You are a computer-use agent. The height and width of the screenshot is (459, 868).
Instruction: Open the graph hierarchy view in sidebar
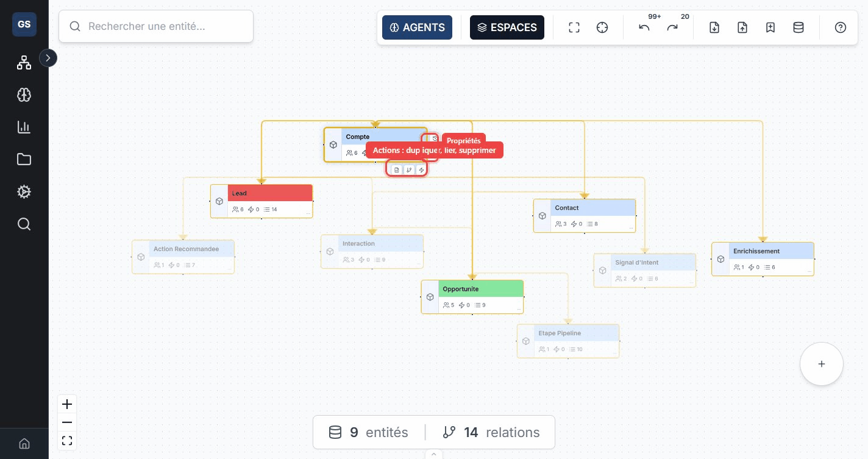tap(24, 62)
